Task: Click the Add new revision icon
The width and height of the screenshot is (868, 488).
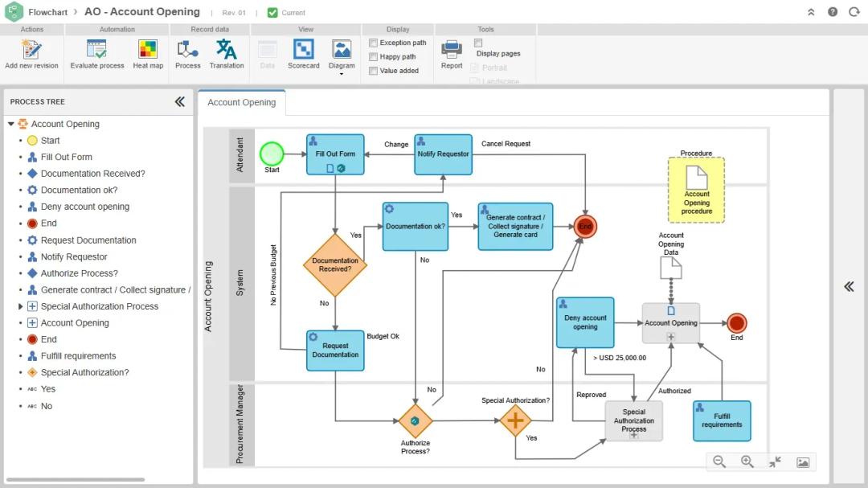Action: click(x=31, y=50)
